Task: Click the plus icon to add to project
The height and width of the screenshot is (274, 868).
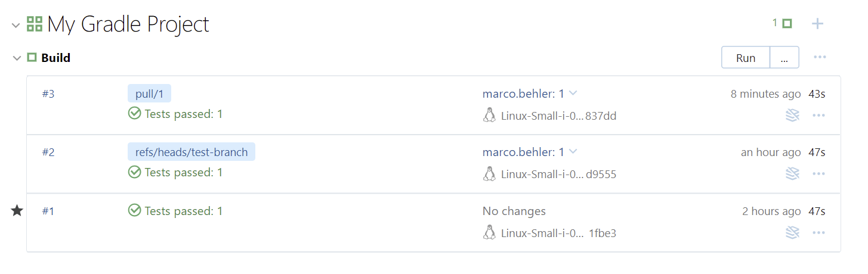Action: tap(817, 24)
